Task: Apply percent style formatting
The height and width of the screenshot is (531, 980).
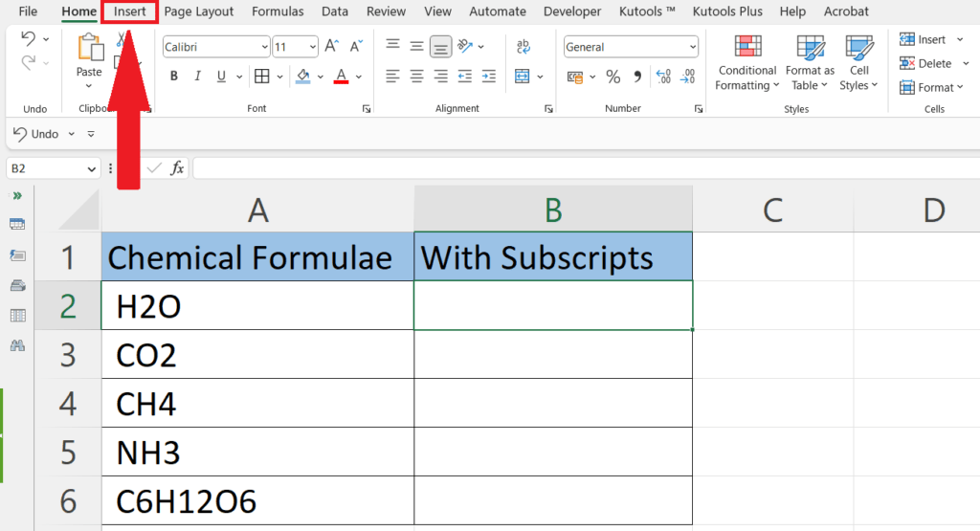Action: pos(613,77)
